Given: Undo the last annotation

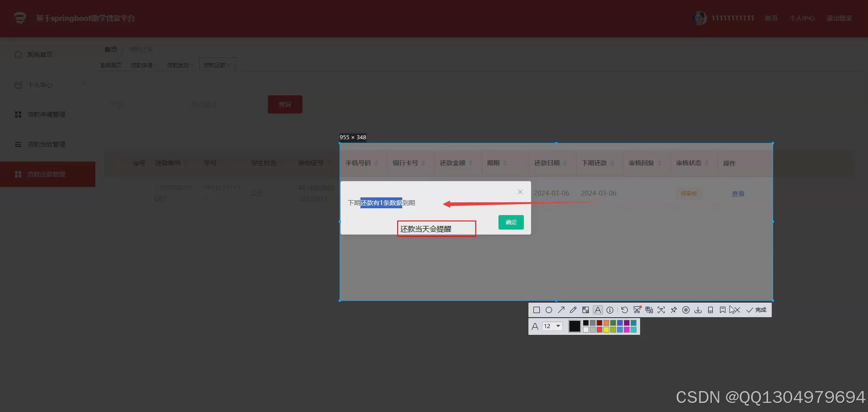Looking at the screenshot, I should [x=624, y=309].
